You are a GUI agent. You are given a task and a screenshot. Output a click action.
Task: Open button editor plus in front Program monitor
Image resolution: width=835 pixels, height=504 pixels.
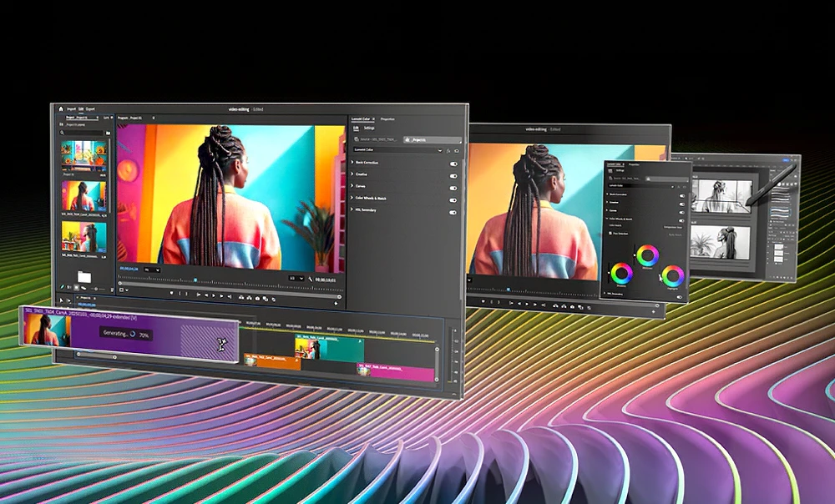point(336,304)
